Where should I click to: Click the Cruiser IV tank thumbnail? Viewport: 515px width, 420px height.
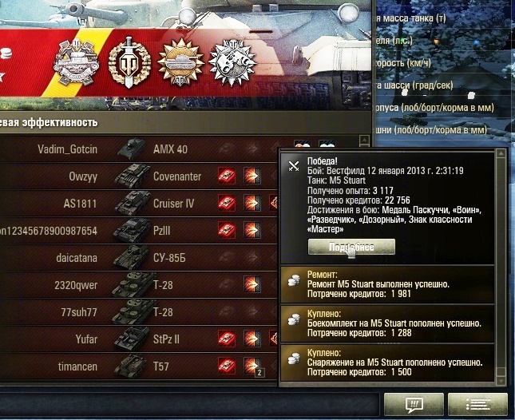[x=133, y=203]
